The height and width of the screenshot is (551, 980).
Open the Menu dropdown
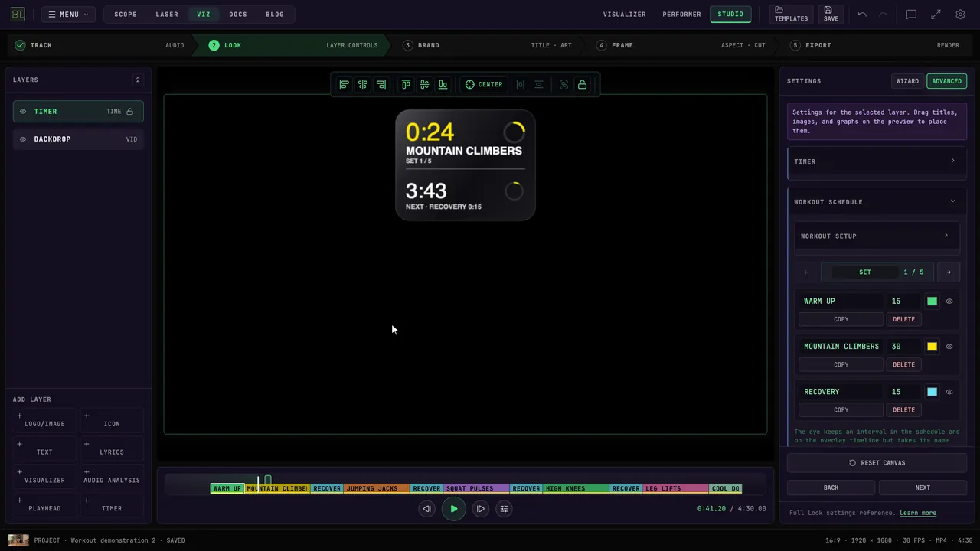pyautogui.click(x=68, y=15)
